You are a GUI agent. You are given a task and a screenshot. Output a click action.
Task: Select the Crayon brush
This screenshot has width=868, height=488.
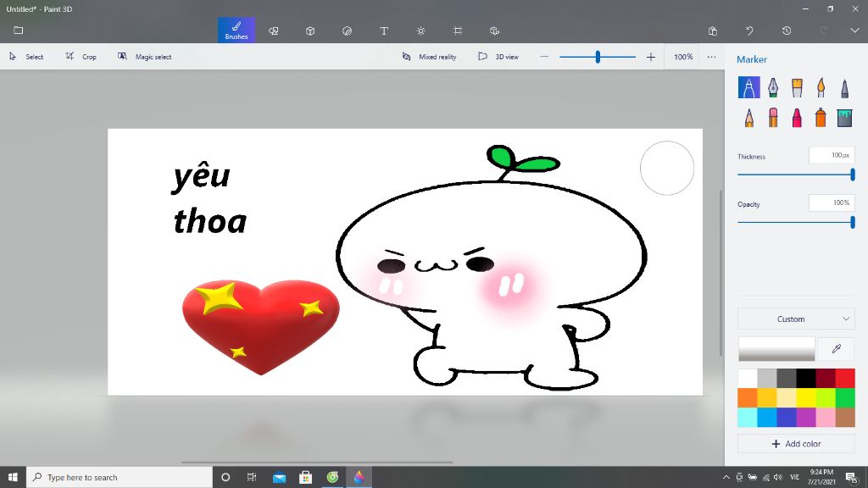797,117
